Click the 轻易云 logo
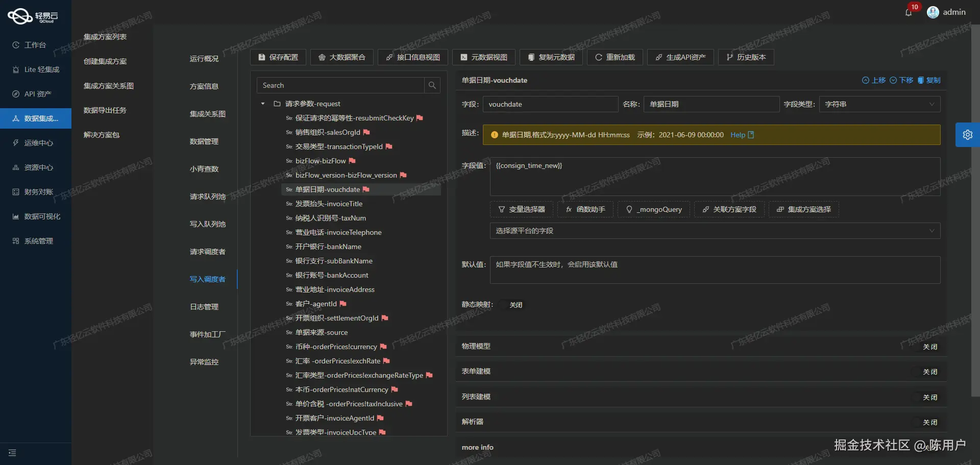 point(33,16)
